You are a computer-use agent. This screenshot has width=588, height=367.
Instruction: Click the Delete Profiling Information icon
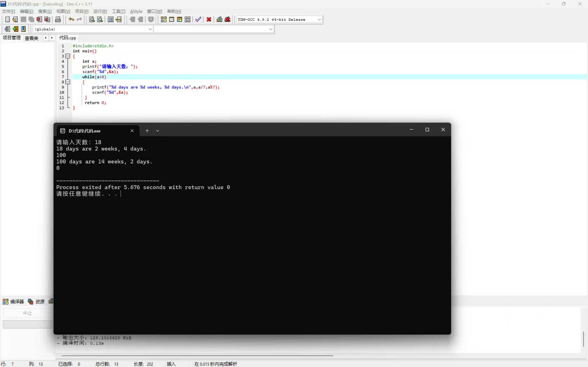(228, 19)
